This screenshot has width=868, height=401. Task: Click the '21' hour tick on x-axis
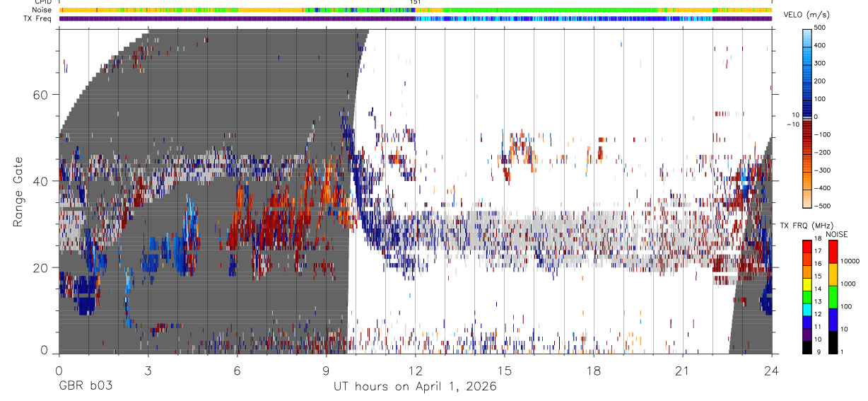(x=682, y=371)
